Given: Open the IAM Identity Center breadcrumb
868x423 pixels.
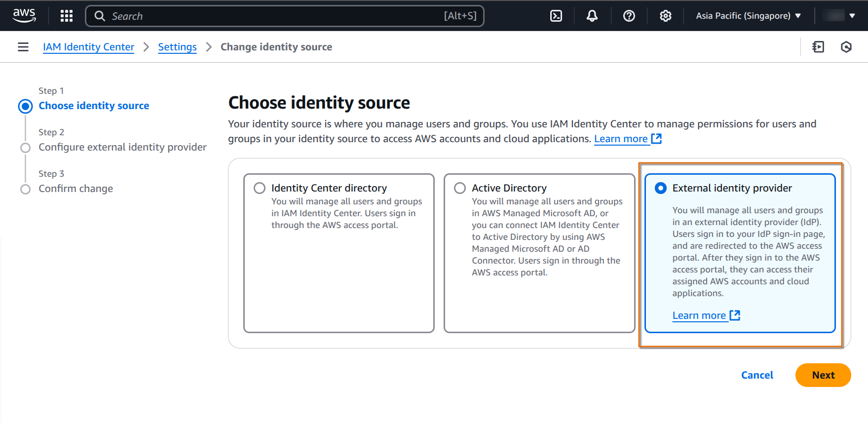Looking at the screenshot, I should 88,47.
